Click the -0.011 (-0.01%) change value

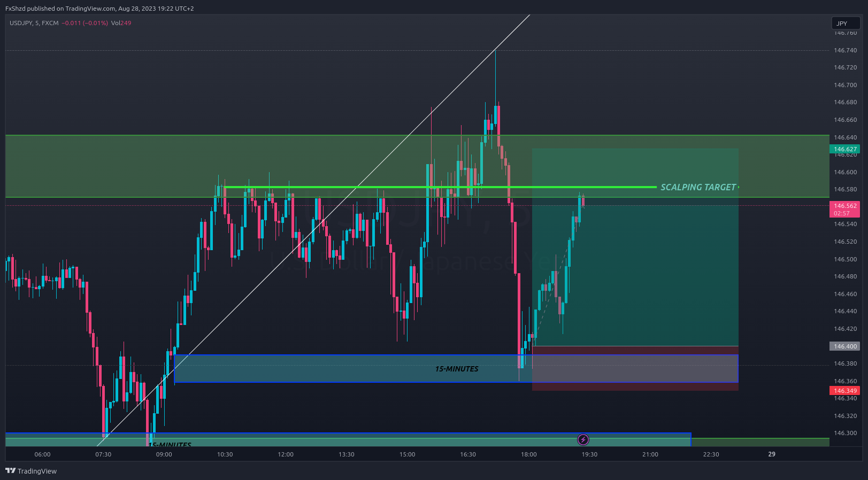(85, 23)
